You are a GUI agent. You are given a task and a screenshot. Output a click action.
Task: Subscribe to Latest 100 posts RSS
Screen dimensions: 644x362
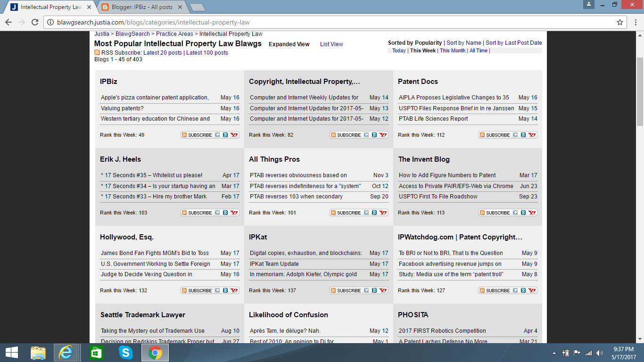pyautogui.click(x=207, y=53)
